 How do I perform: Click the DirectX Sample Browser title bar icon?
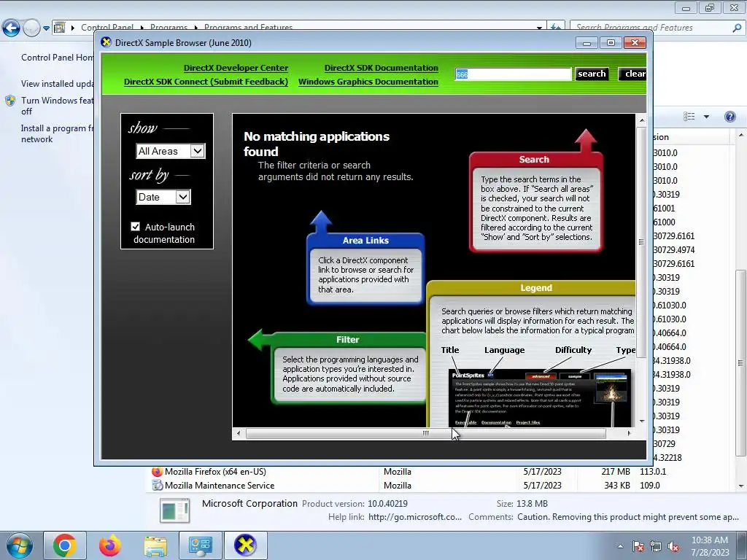tap(107, 42)
